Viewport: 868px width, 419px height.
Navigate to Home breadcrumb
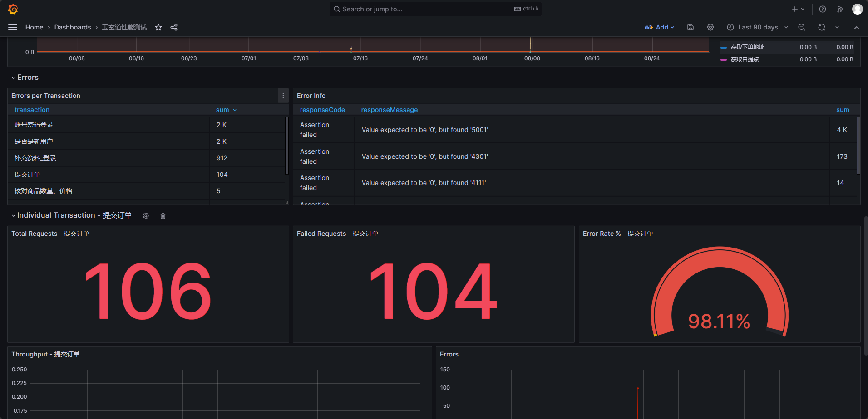tap(34, 27)
